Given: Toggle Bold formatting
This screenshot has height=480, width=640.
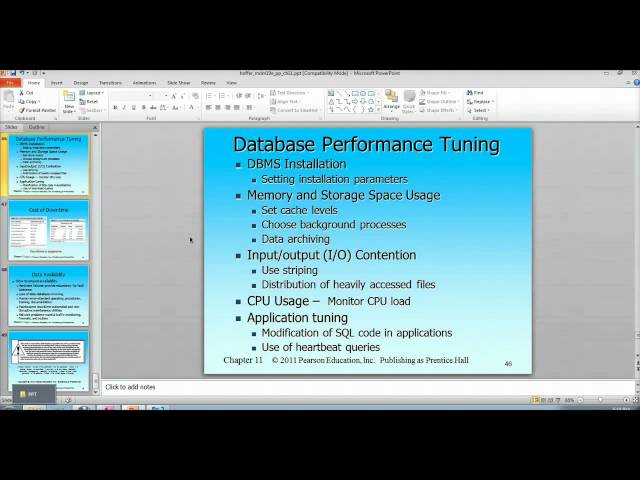Looking at the screenshot, I should click(115, 108).
